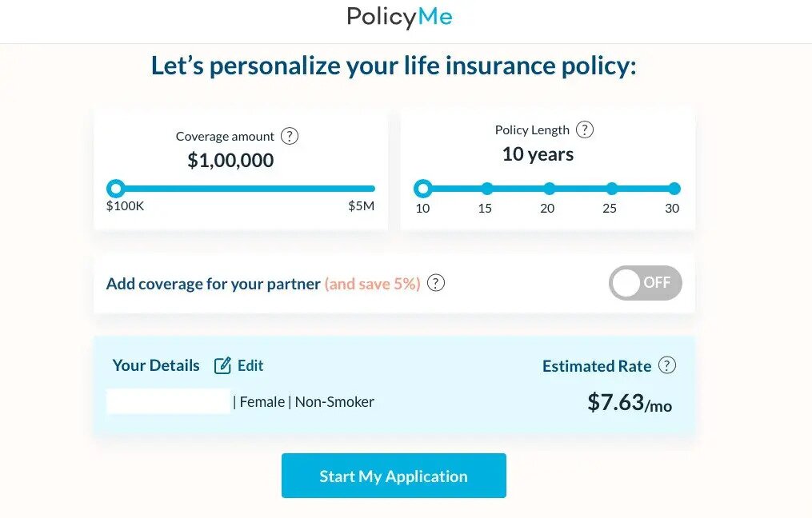Click the name input field
Screen dimensions: 812x518
pos(167,401)
